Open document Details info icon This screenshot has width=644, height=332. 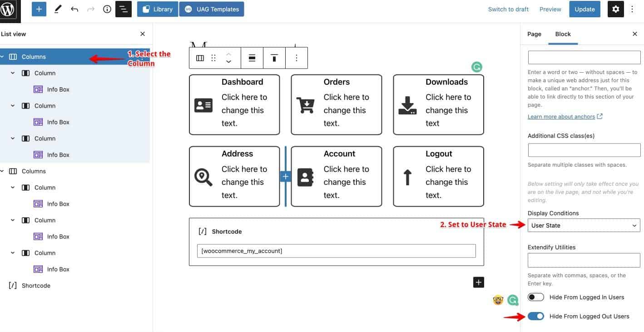(x=107, y=9)
